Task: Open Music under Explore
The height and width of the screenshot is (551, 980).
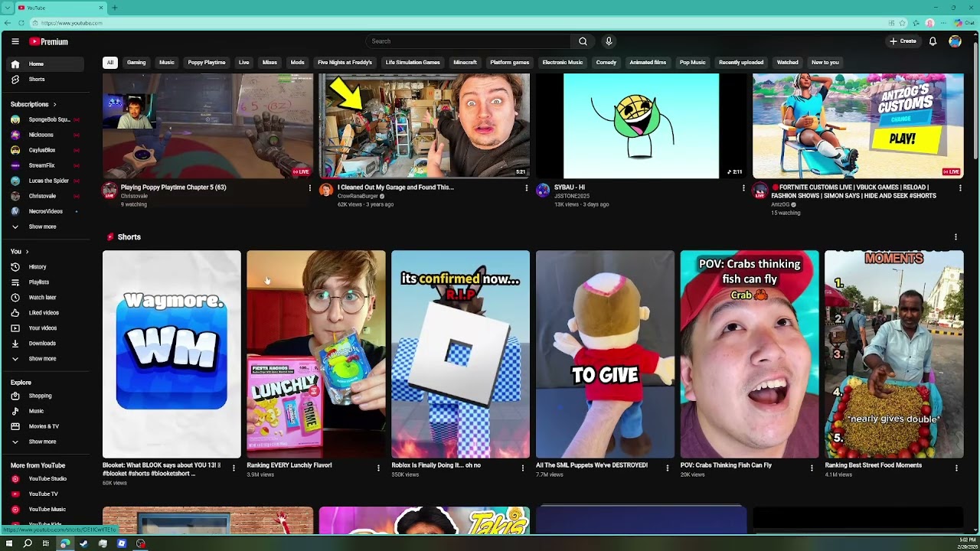Action: tap(46, 411)
